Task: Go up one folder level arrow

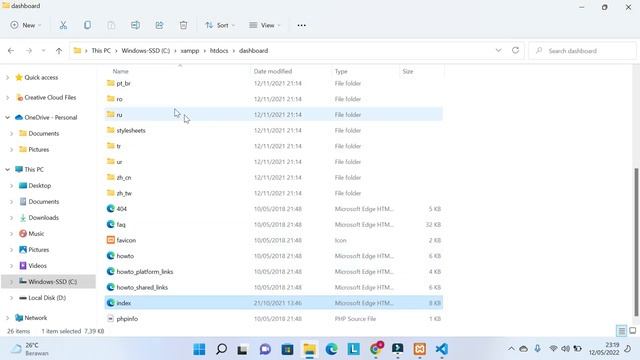Action: (x=59, y=51)
